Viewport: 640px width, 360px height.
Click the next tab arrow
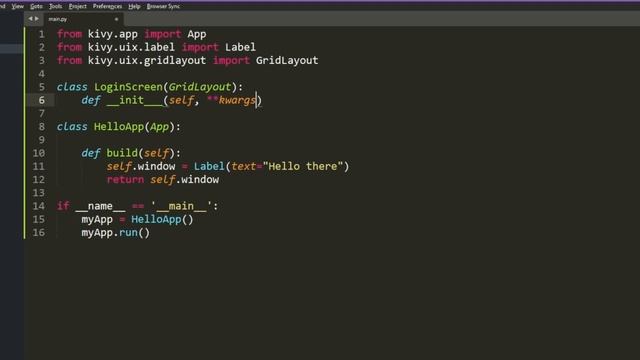(x=37, y=19)
